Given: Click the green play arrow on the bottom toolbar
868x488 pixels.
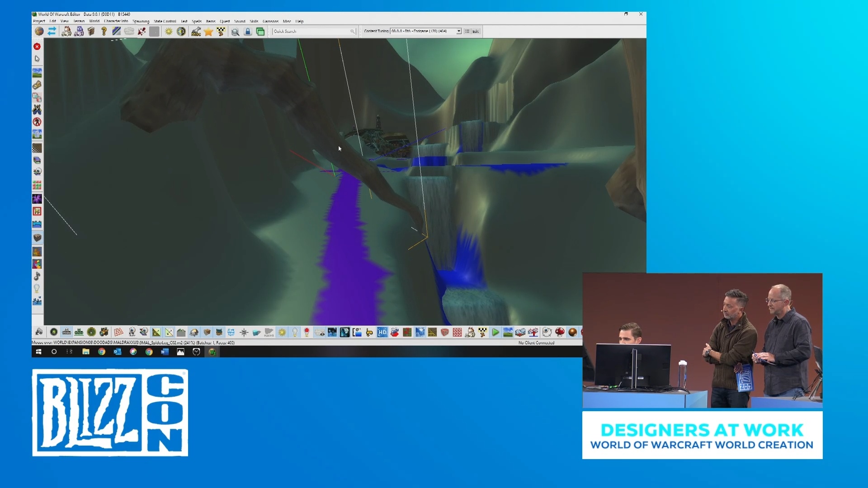Looking at the screenshot, I should (495, 332).
